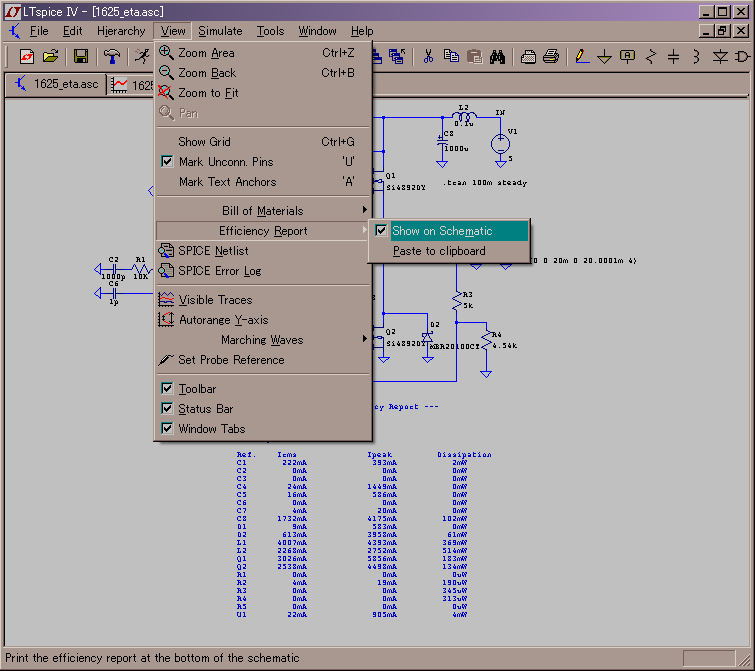This screenshot has width=755, height=671.
Task: Select the Label Net tool
Action: [x=627, y=56]
